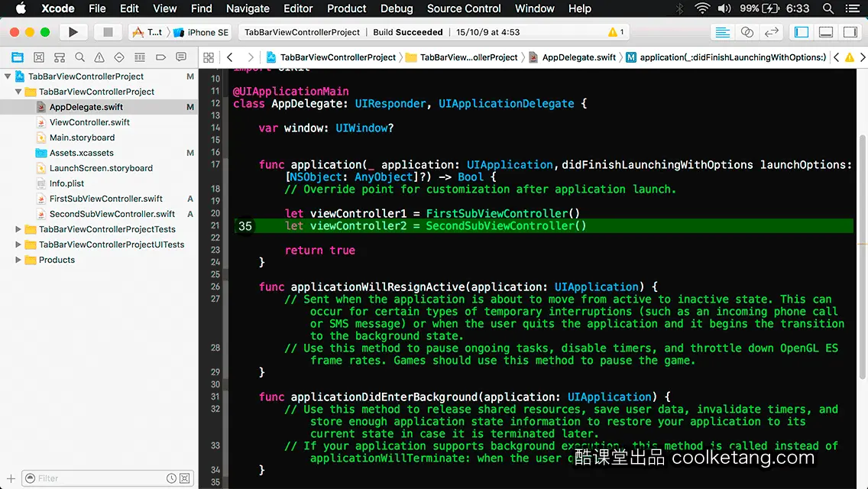
Task: Open jump bar AppDelegate.swift segment
Action: click(572, 57)
